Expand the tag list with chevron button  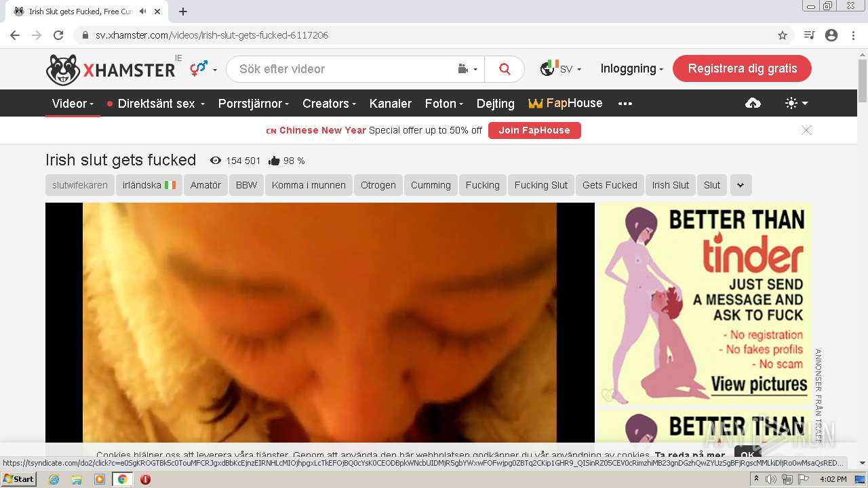(741, 185)
